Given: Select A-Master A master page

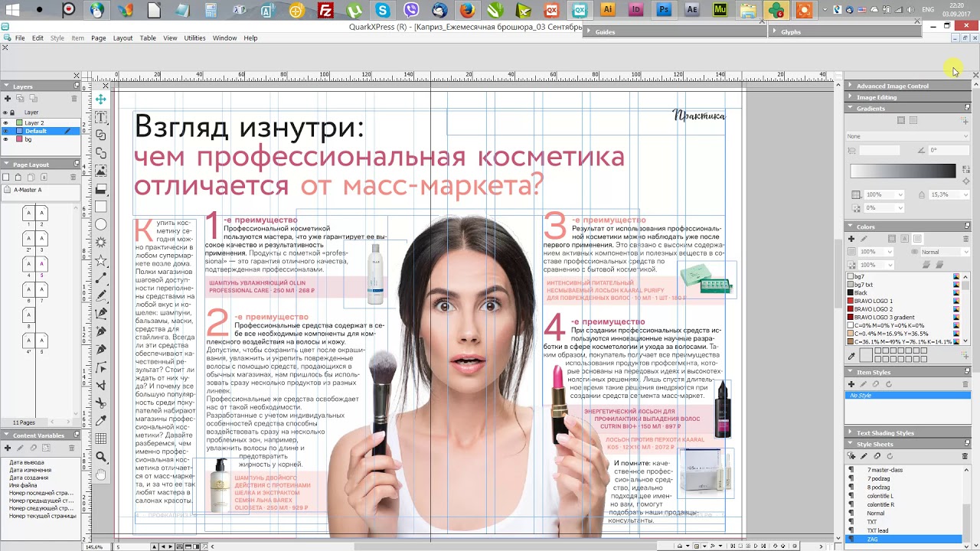Looking at the screenshot, I should [x=40, y=190].
